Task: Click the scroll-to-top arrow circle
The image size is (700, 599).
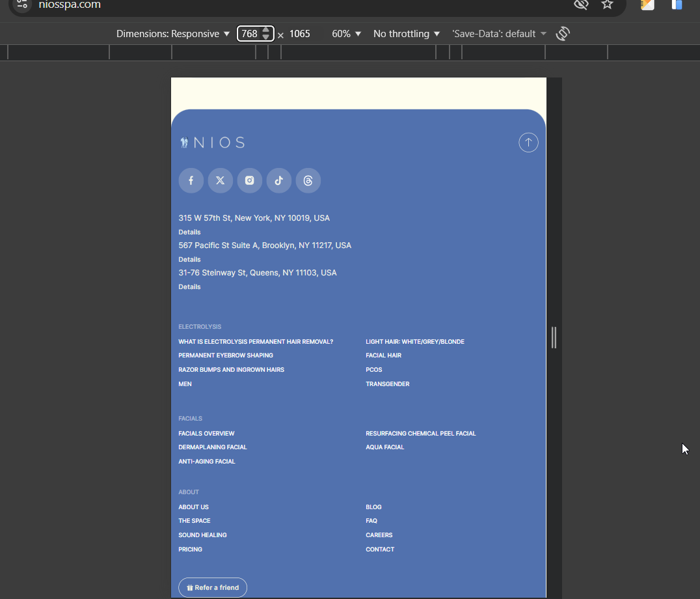Action: [528, 143]
